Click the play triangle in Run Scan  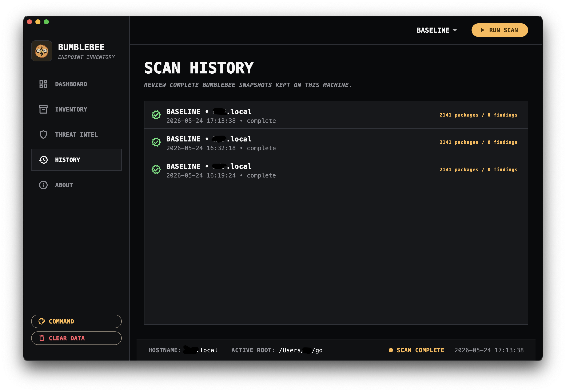(482, 30)
